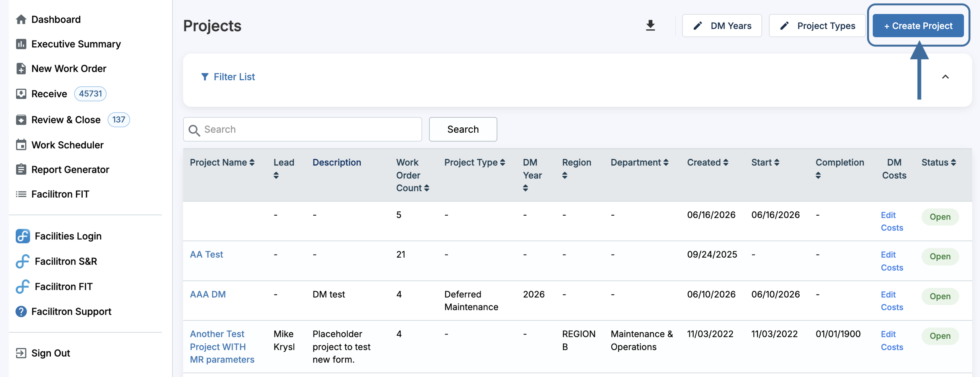Click Sign Out in sidebar
The image size is (980, 377).
coord(51,353)
